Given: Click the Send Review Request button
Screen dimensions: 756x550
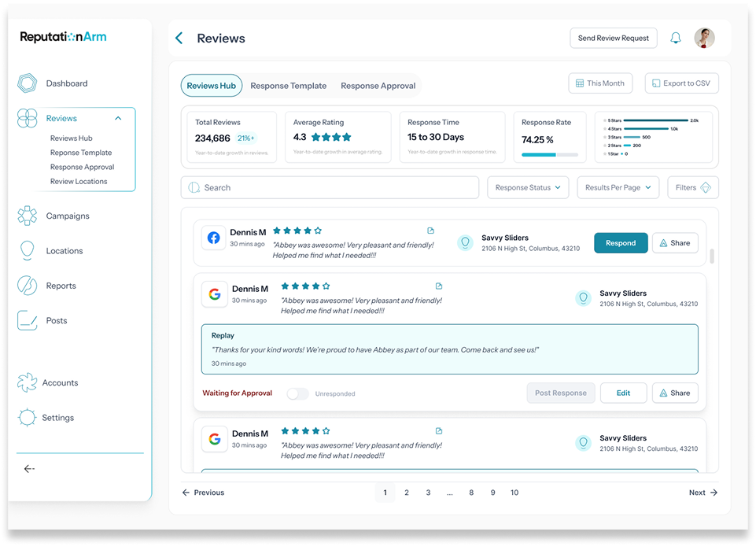Looking at the screenshot, I should (x=613, y=39).
